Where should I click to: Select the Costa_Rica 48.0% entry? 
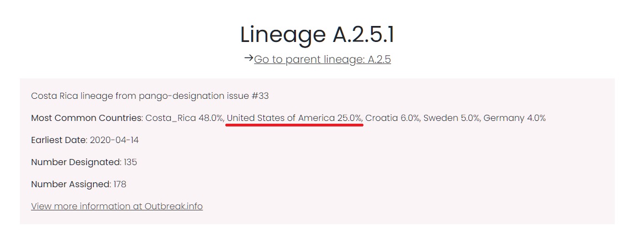pyautogui.click(x=184, y=118)
